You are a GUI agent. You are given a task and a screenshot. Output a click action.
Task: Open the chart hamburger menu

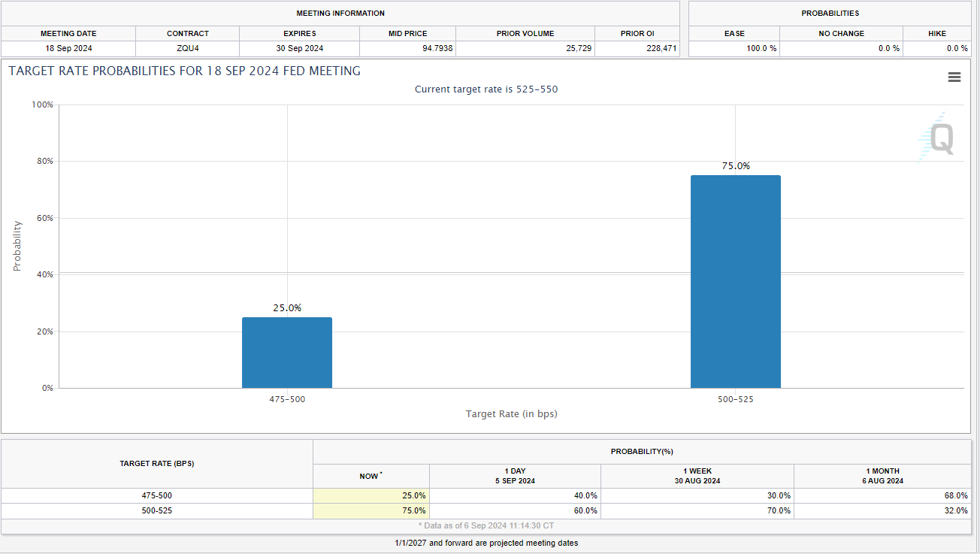point(954,77)
